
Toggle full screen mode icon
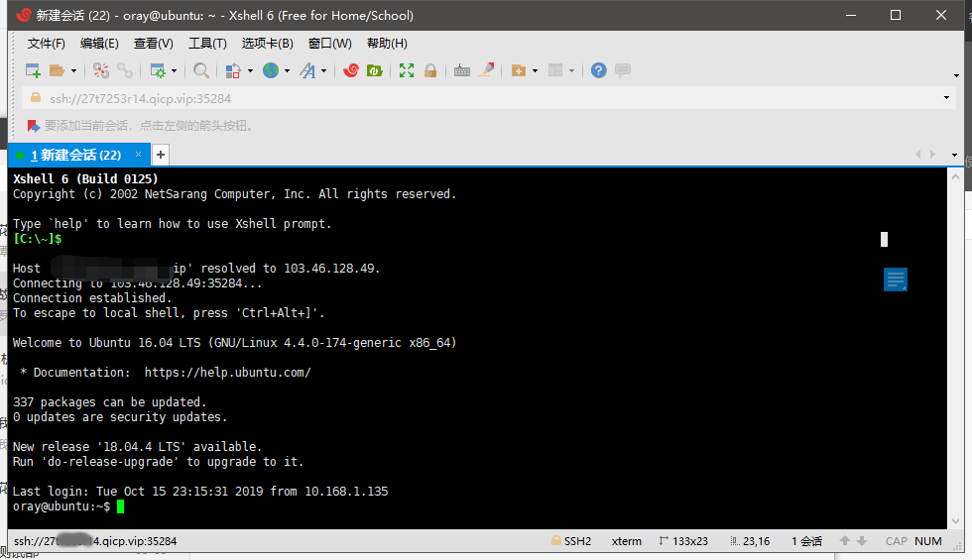(407, 70)
